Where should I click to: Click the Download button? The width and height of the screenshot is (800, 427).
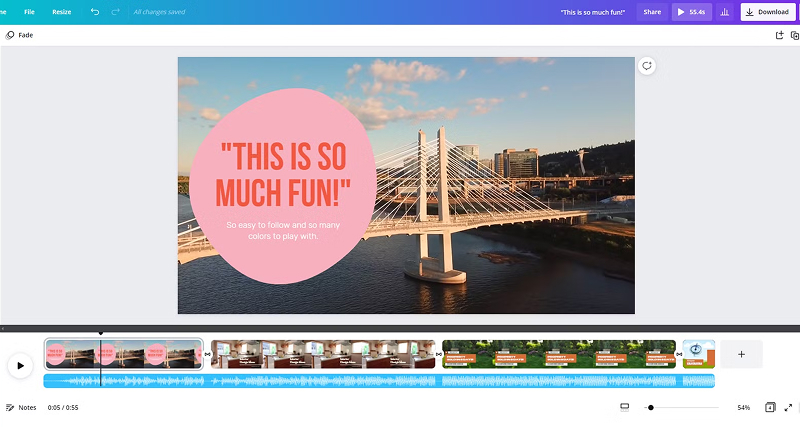point(766,12)
